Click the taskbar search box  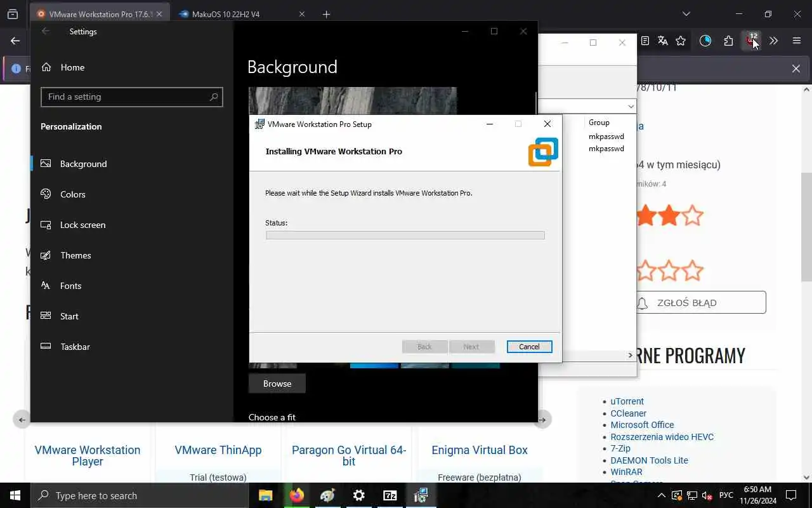point(140,495)
